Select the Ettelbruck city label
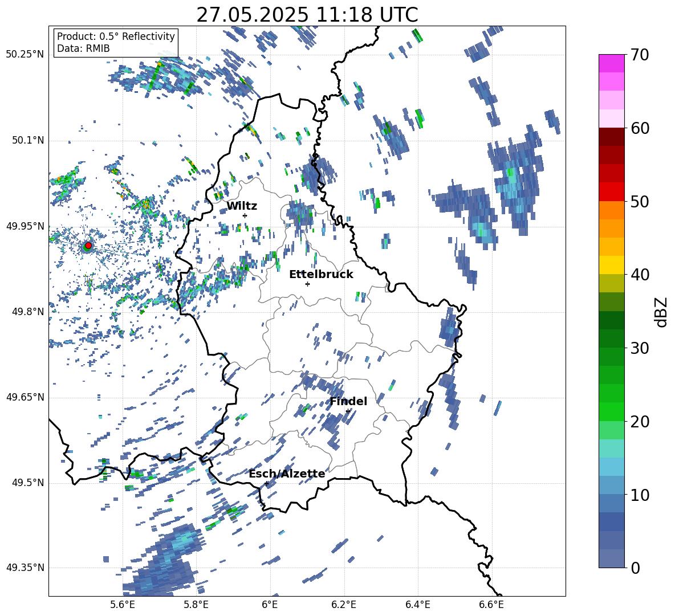 321,275
